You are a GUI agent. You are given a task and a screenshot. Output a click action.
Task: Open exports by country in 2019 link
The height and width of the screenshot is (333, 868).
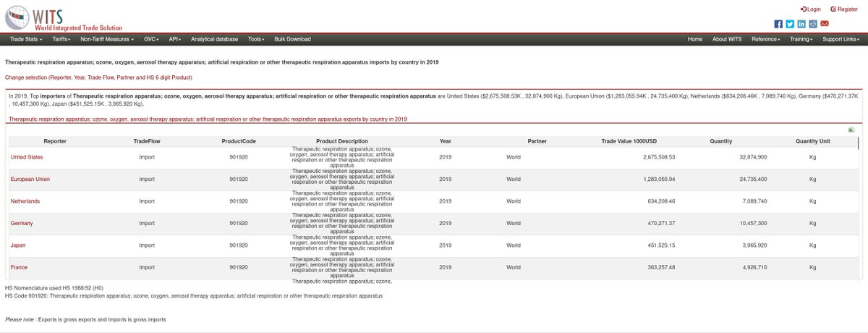pyautogui.click(x=208, y=119)
